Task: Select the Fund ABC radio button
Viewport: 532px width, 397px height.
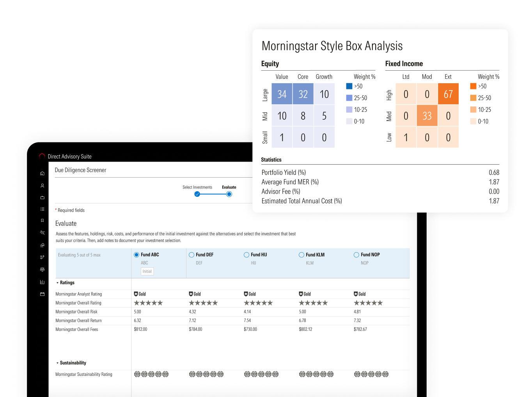Action: [x=137, y=255]
